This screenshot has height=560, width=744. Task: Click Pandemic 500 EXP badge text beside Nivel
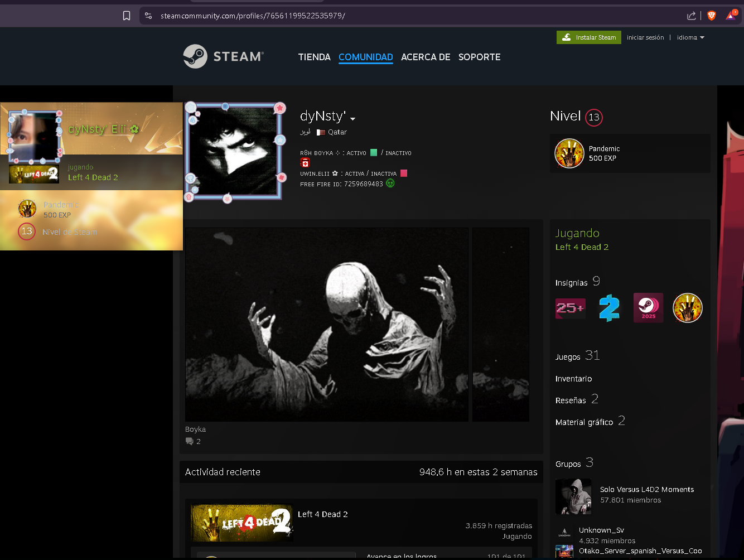coord(604,153)
